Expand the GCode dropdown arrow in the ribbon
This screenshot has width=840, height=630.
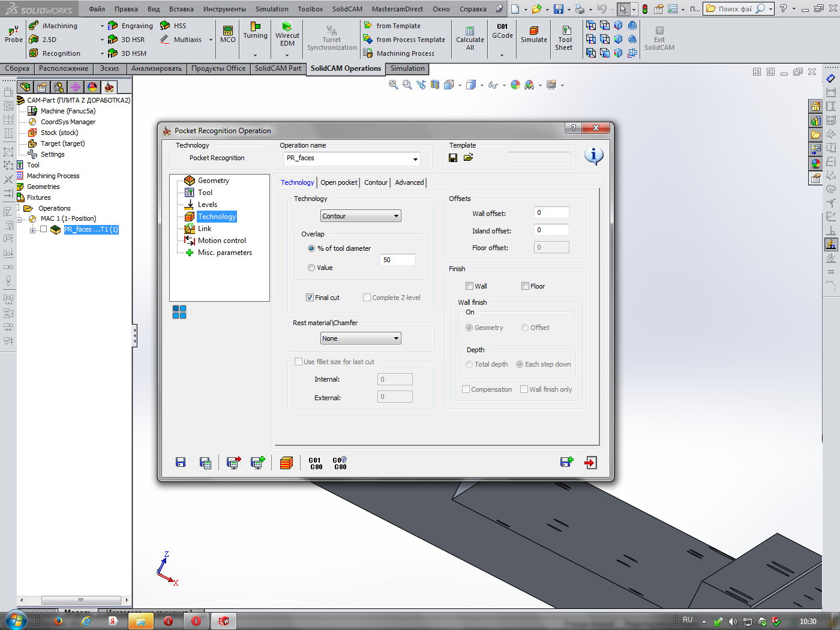502,55
